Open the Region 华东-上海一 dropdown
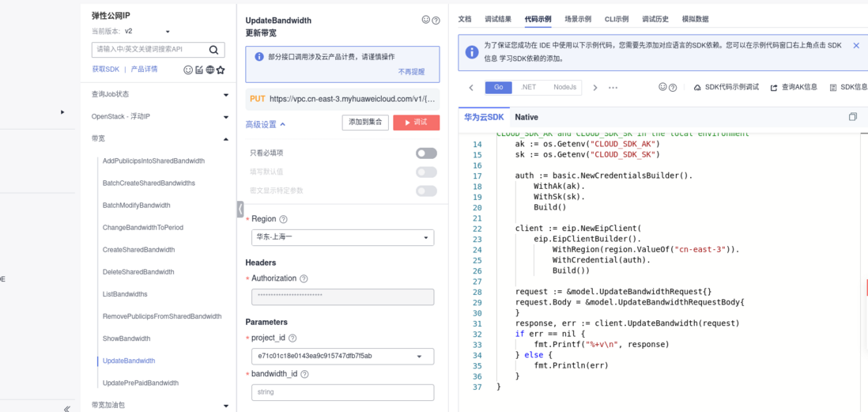868x412 pixels. pos(342,237)
